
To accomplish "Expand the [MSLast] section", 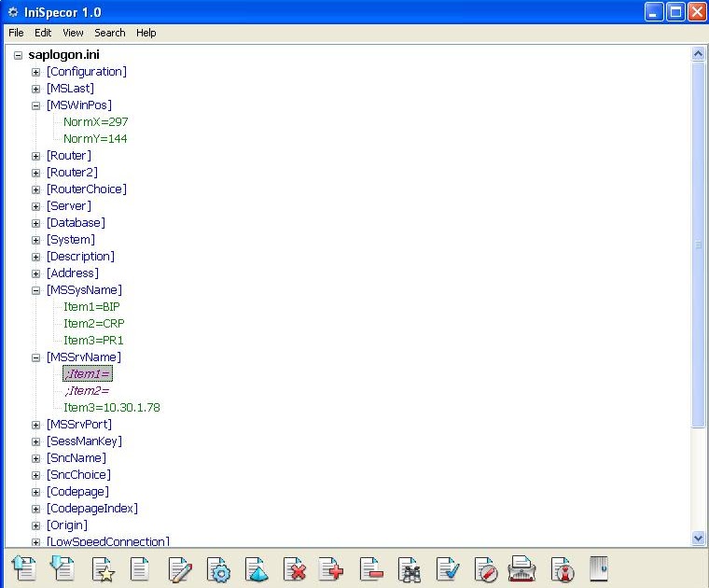I will (35, 89).
